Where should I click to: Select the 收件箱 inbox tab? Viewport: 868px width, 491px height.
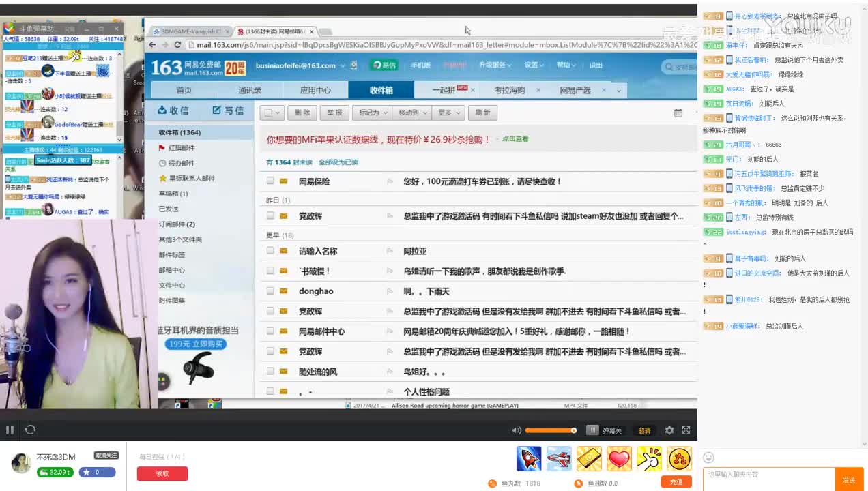point(381,90)
